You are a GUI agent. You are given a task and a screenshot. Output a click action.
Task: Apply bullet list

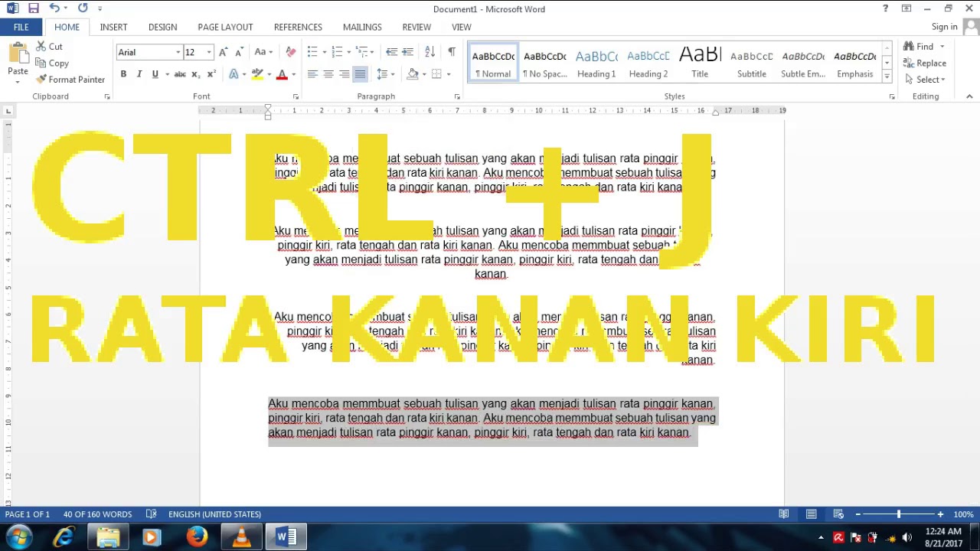pos(312,52)
